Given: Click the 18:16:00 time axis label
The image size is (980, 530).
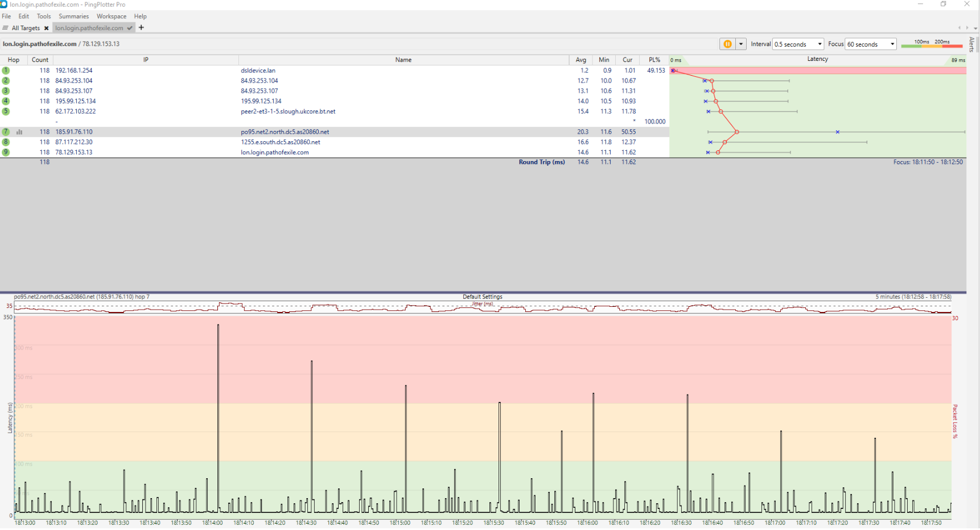Looking at the screenshot, I should tap(588, 523).
